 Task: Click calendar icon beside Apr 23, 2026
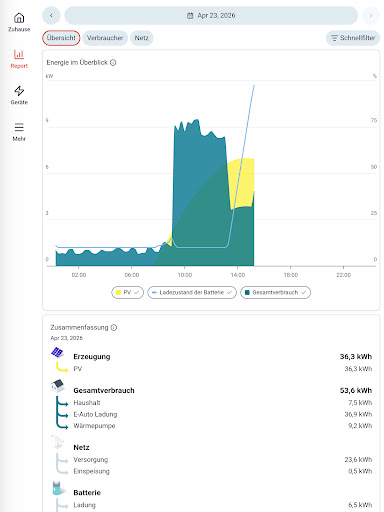[190, 16]
